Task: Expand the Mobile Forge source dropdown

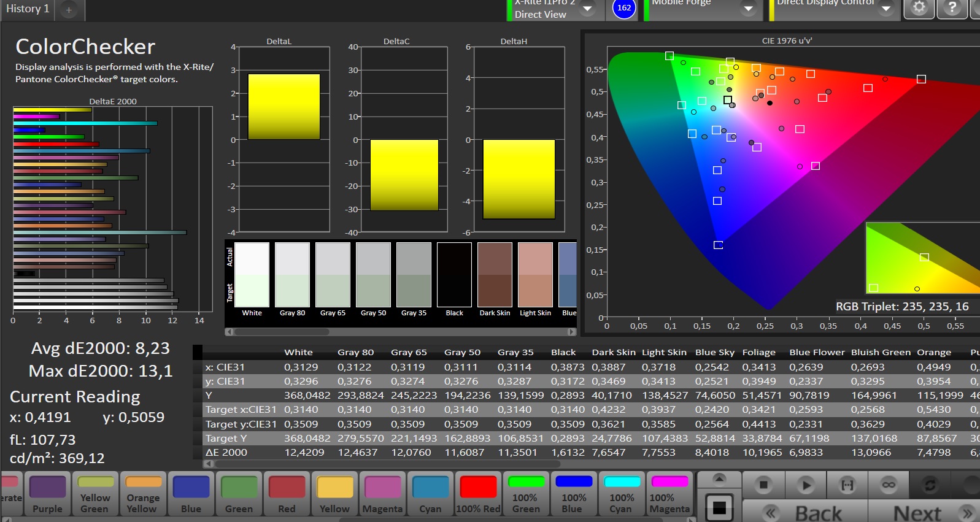Action: [748, 9]
